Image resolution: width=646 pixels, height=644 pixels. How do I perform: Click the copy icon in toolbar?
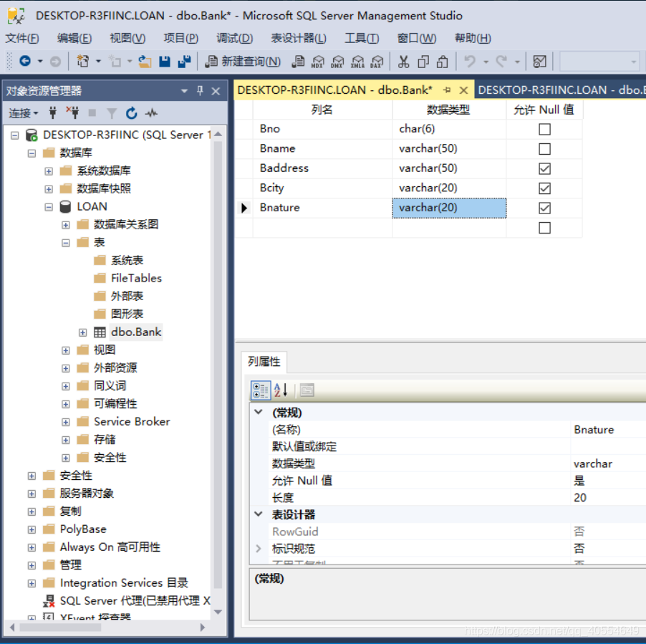423,62
